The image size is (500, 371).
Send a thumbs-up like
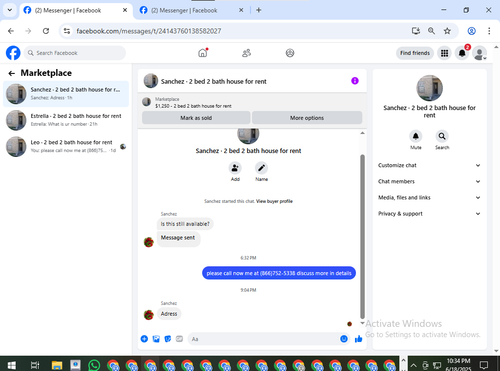(x=359, y=339)
